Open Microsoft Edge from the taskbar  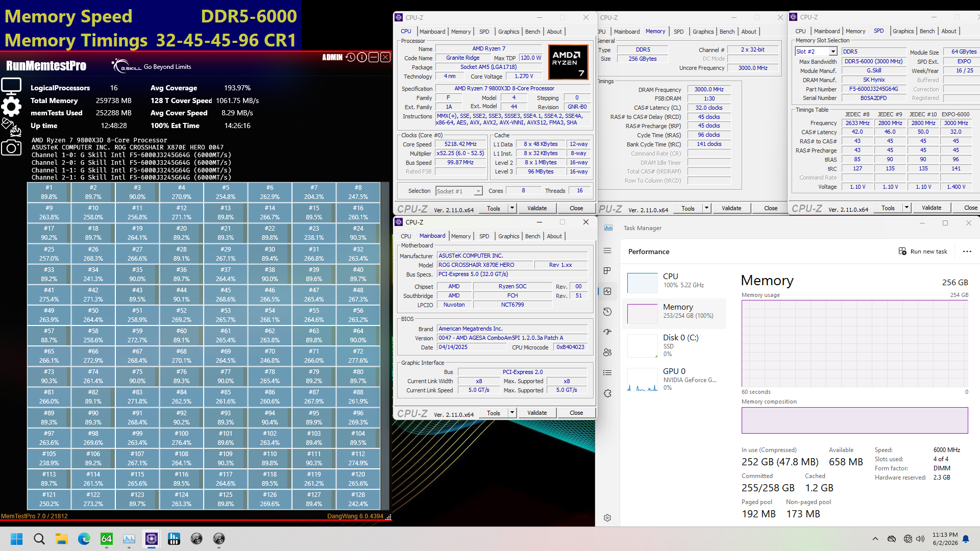click(x=84, y=539)
